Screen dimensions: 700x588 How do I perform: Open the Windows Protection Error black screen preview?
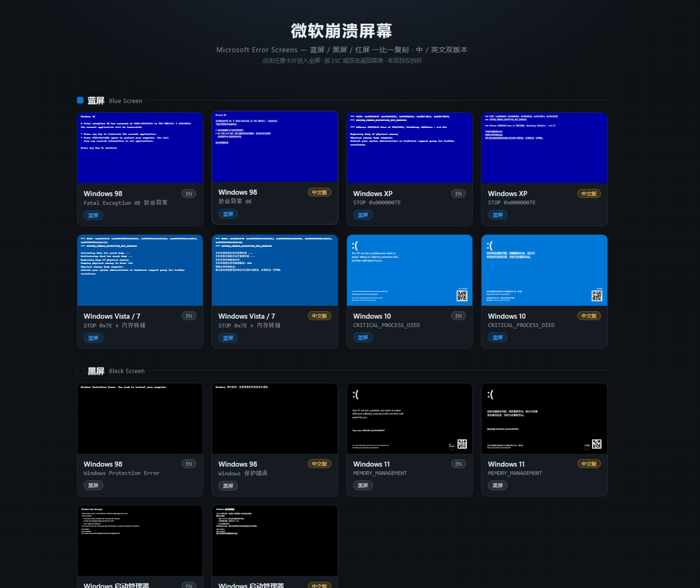(139, 418)
